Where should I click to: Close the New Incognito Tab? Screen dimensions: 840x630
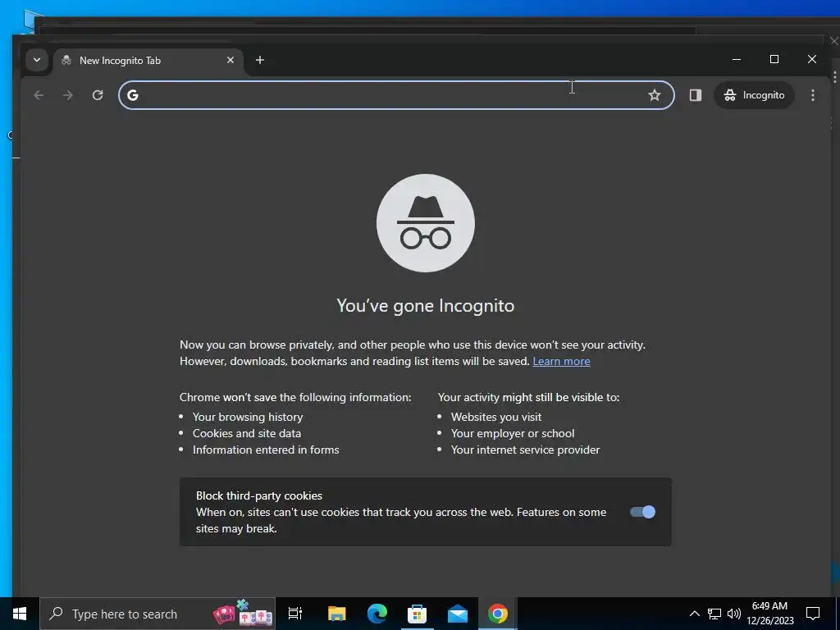click(x=231, y=60)
